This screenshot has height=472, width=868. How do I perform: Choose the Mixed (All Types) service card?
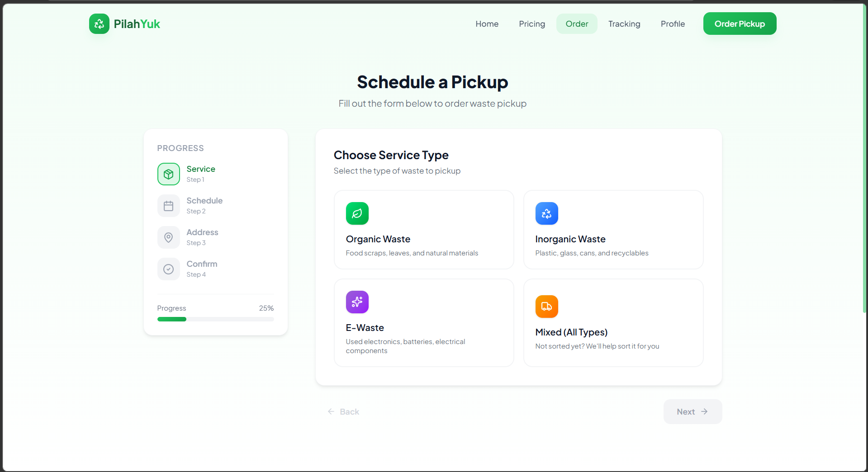(x=613, y=323)
